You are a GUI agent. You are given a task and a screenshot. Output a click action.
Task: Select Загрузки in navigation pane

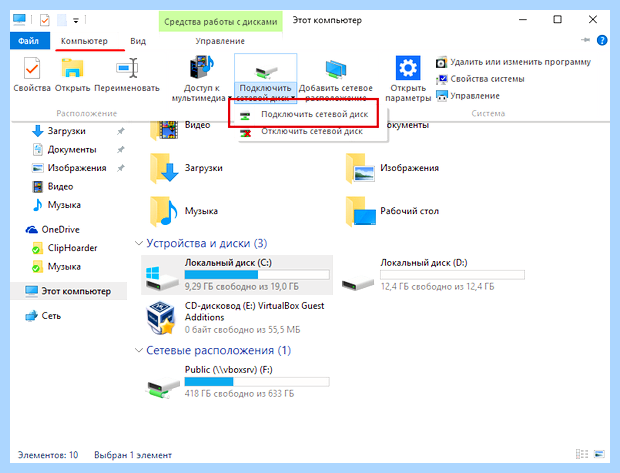click(x=67, y=131)
